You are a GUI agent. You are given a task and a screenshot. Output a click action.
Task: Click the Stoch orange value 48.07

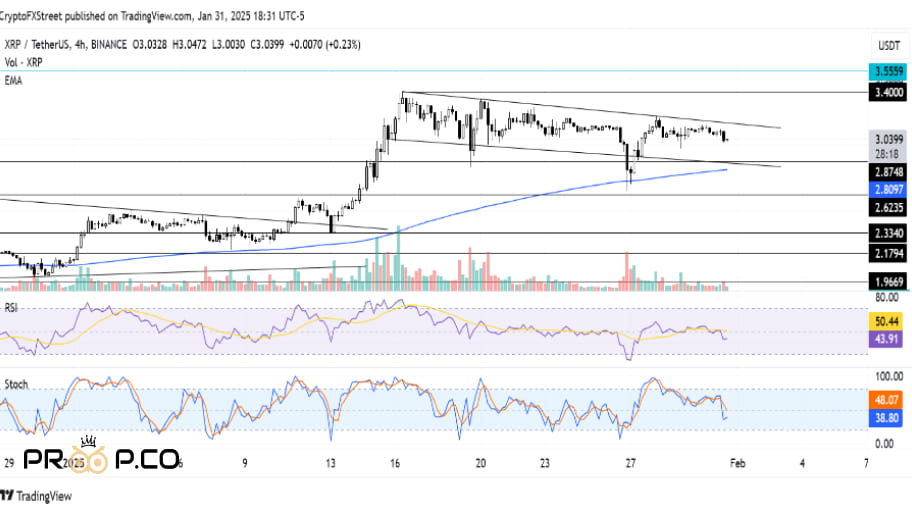[886, 400]
